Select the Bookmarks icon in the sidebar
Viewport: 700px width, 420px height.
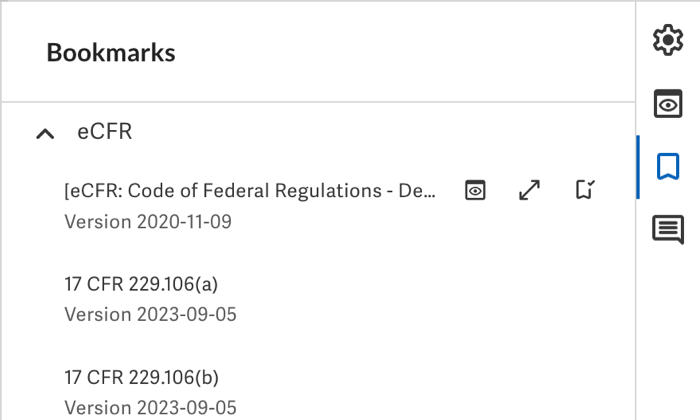pos(667,166)
